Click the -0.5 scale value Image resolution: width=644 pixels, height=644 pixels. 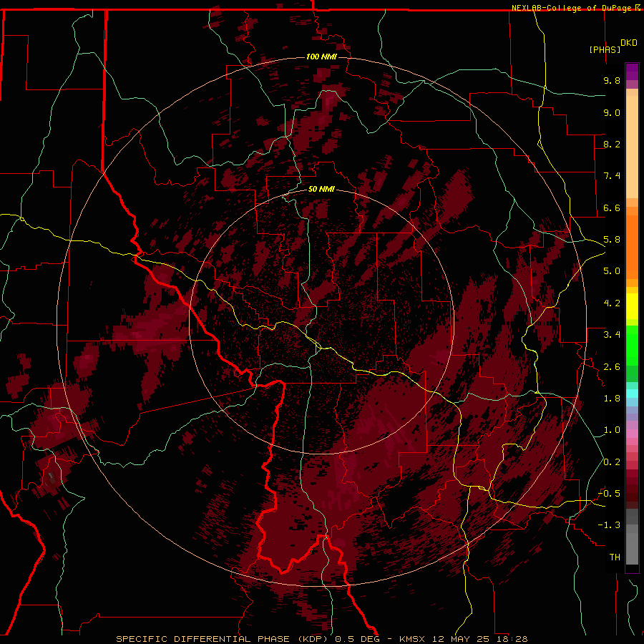coord(609,494)
